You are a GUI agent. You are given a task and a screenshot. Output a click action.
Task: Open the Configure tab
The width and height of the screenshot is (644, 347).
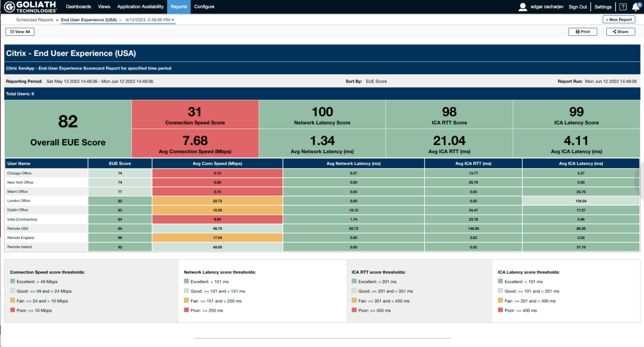[x=204, y=7]
